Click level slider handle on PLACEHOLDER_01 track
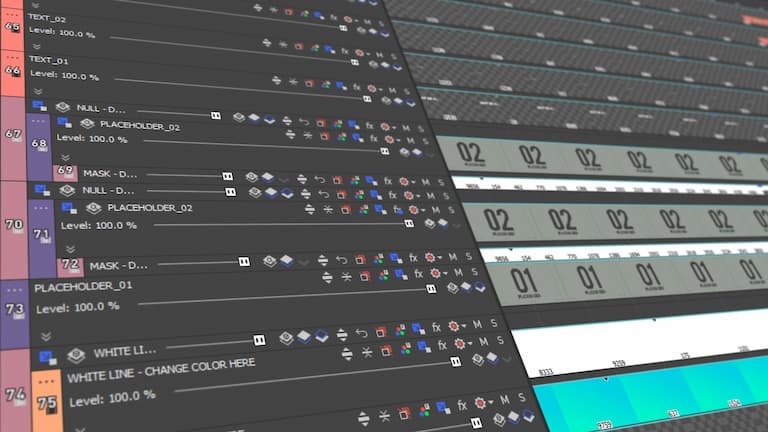The width and height of the screenshot is (768, 432). click(x=431, y=288)
